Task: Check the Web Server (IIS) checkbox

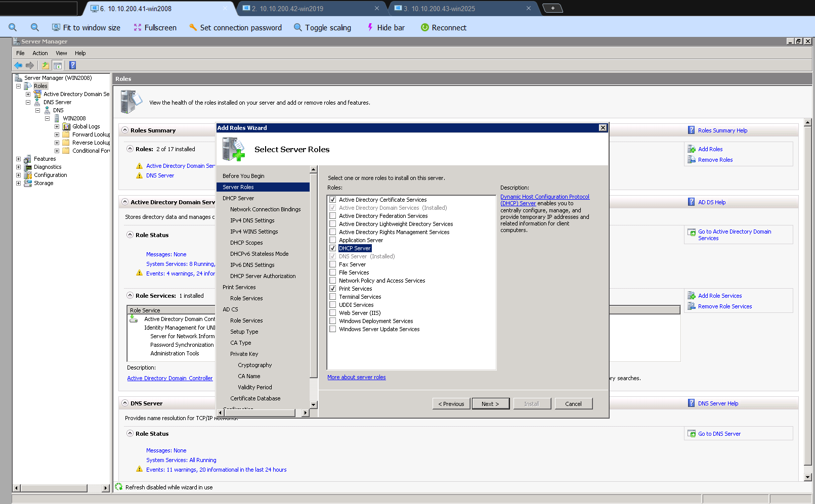Action: (x=333, y=313)
